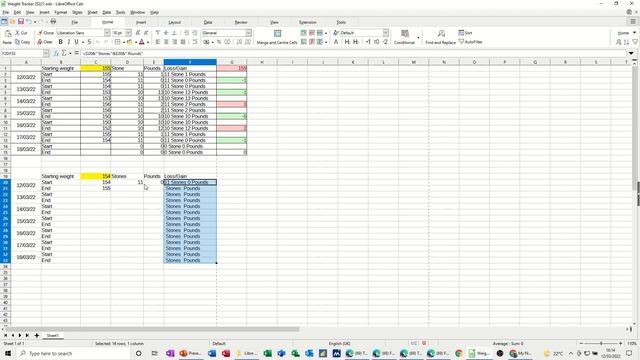Click the Conditional formatting button
Viewport: 640px width, 360px height.
tap(404, 37)
